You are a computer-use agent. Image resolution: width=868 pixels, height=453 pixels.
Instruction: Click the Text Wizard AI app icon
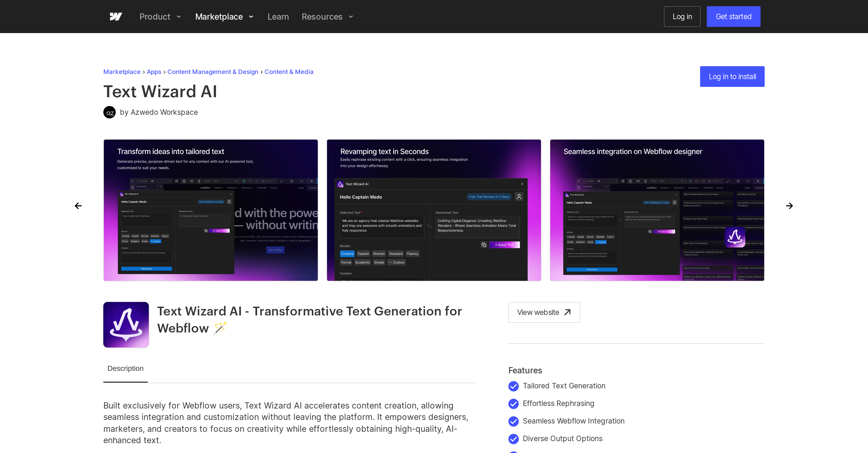[126, 324]
